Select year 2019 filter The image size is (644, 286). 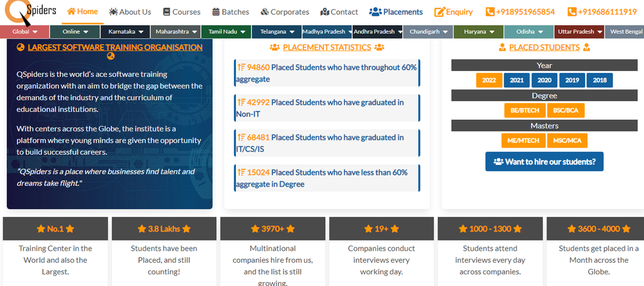[x=572, y=80]
